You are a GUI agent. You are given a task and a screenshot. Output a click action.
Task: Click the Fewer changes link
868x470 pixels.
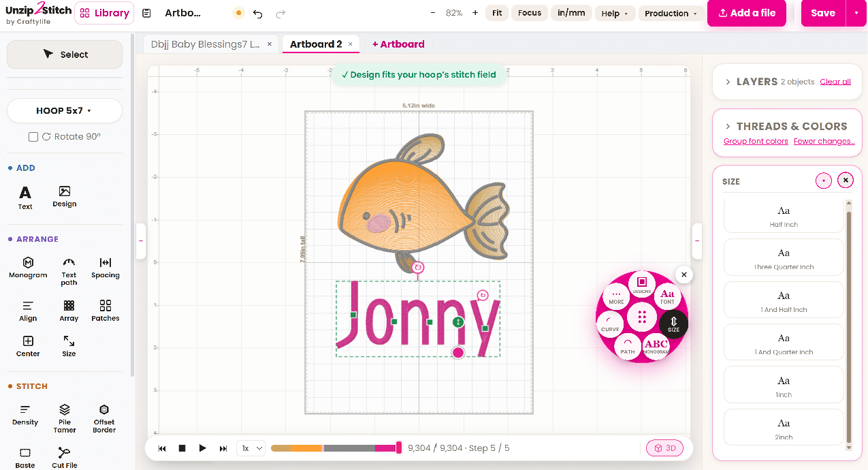tap(824, 142)
